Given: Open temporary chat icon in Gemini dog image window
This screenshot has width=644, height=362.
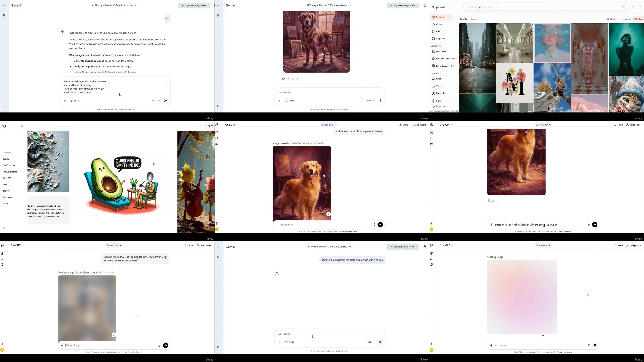Looking at the screenshot, I should tap(425, 6).
